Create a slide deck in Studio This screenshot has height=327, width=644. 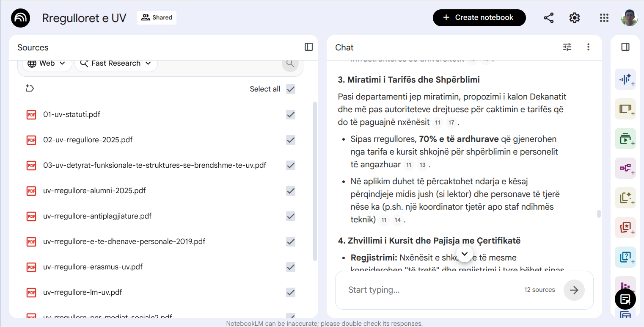(625, 109)
